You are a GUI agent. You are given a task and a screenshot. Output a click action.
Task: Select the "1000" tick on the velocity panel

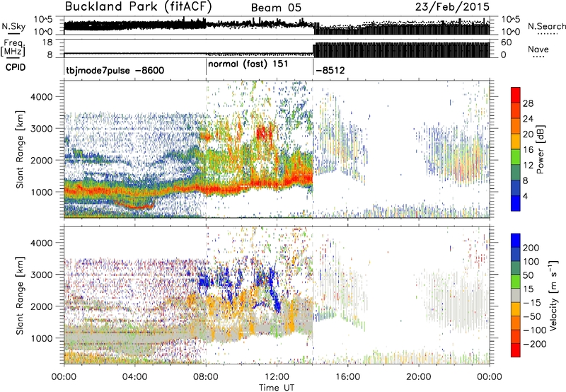pos(41,339)
